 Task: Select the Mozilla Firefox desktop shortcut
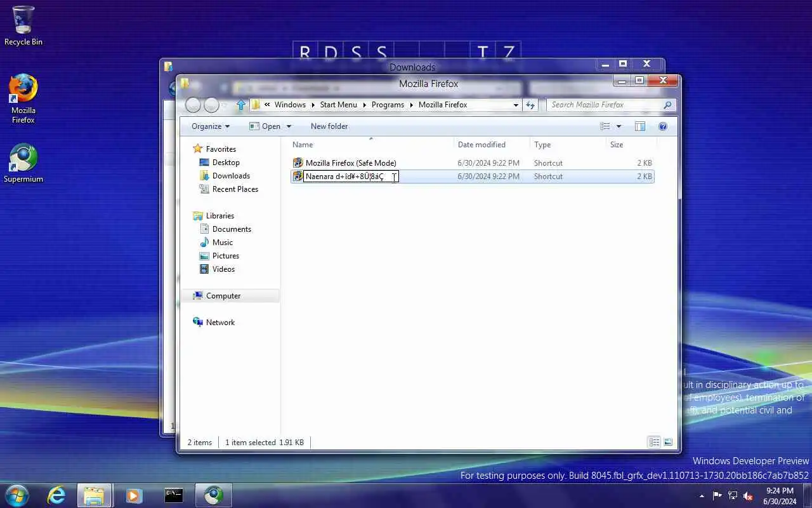coord(23,98)
